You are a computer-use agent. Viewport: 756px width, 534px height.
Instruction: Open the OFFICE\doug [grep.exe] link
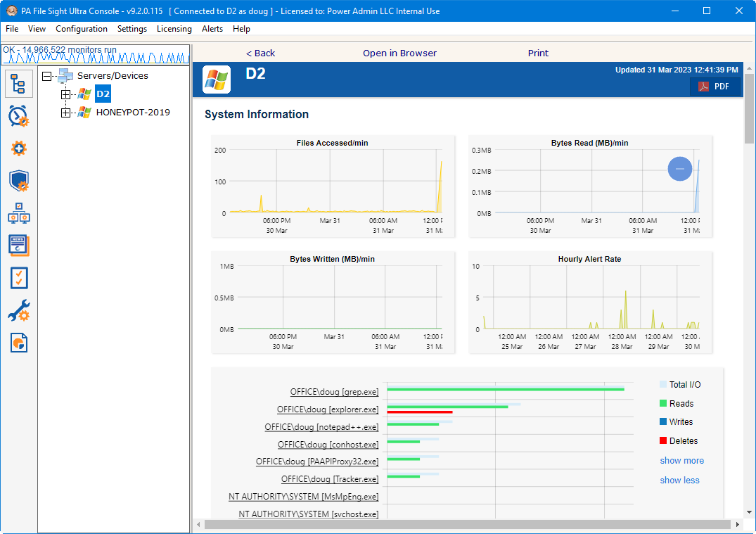click(x=334, y=392)
